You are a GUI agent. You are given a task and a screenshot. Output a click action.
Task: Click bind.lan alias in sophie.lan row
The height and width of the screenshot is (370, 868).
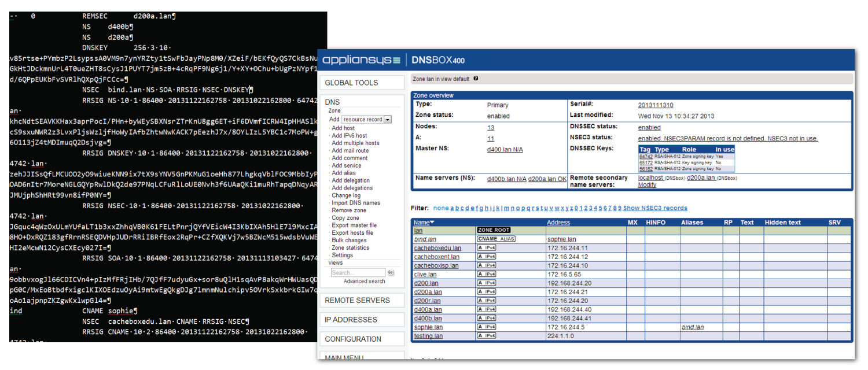click(693, 327)
